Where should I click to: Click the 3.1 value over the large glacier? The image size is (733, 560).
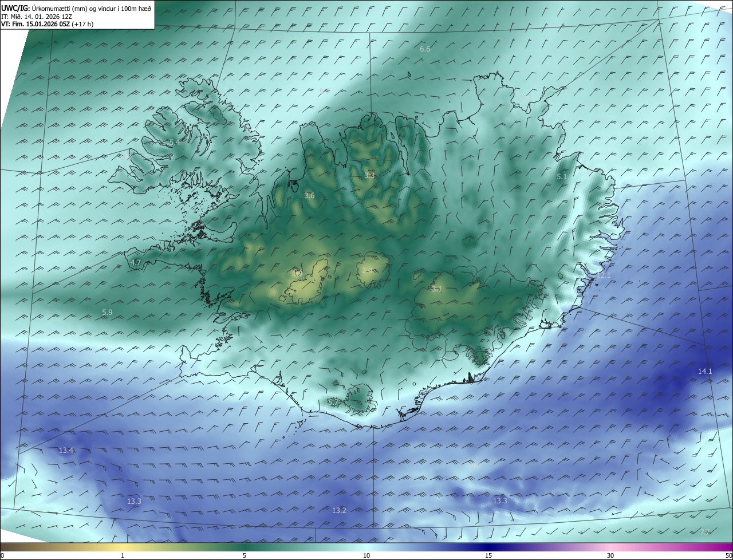tap(436, 289)
